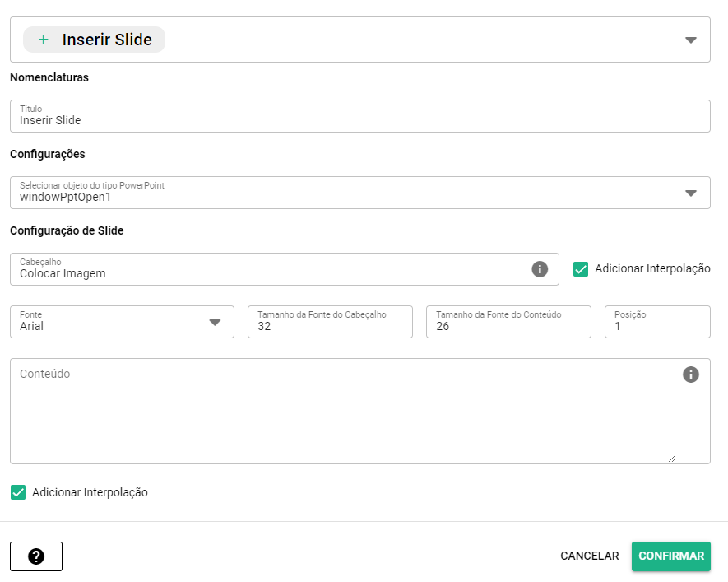Focus the Tamanho da Fonte do Cabeçalho field
Viewport: 728px width, 582px height.
(330, 326)
